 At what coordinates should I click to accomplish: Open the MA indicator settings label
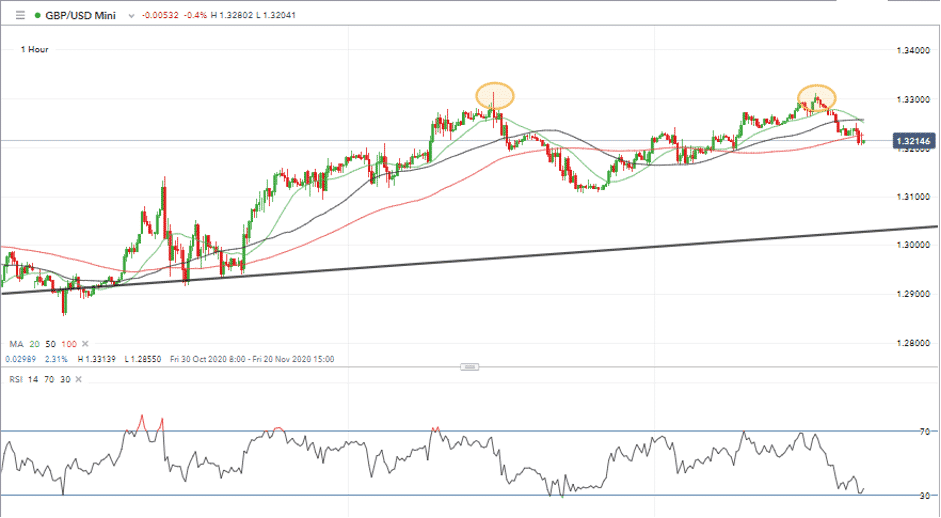16,344
